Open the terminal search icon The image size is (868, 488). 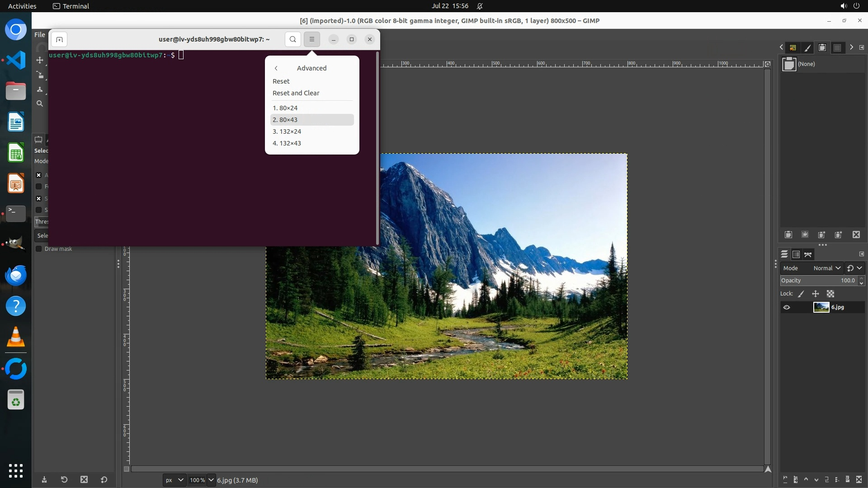click(292, 39)
